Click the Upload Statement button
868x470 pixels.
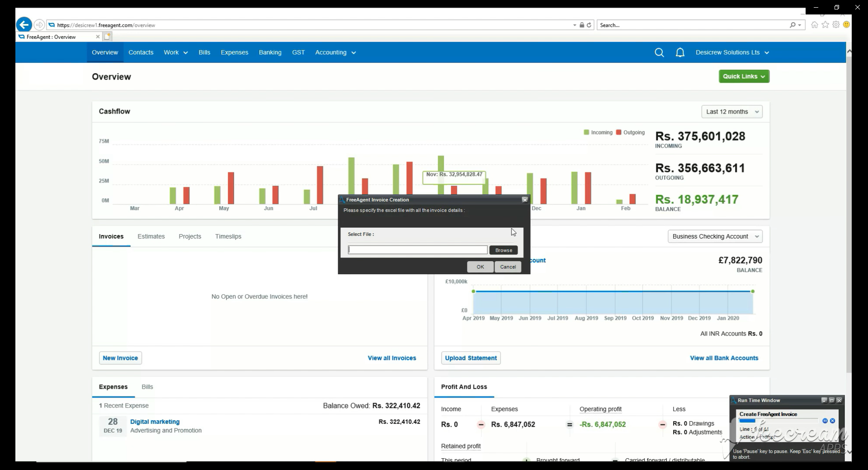(471, 358)
